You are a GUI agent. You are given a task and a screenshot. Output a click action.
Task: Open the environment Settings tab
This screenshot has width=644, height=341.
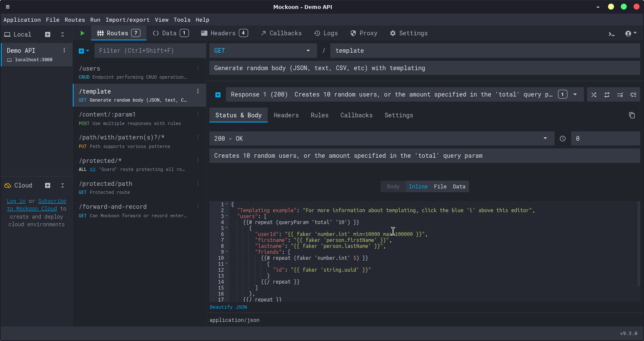pyautogui.click(x=409, y=33)
